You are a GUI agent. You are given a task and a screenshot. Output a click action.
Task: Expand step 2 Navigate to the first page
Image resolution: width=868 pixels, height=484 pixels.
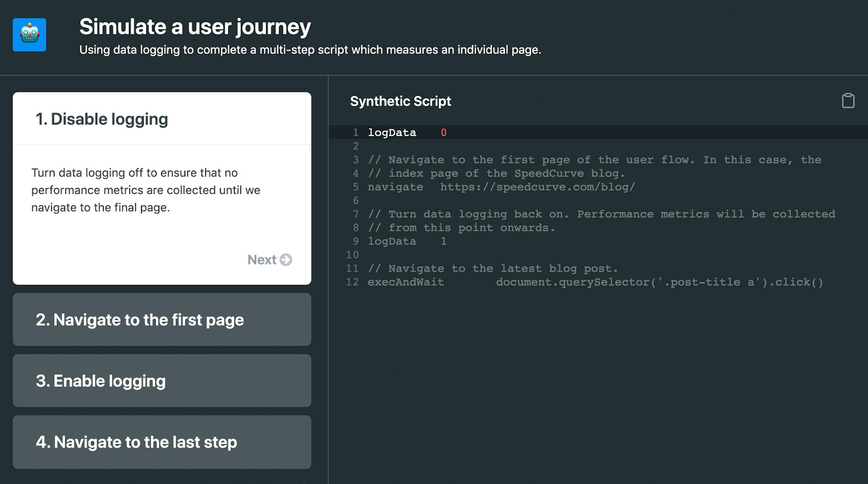162,320
